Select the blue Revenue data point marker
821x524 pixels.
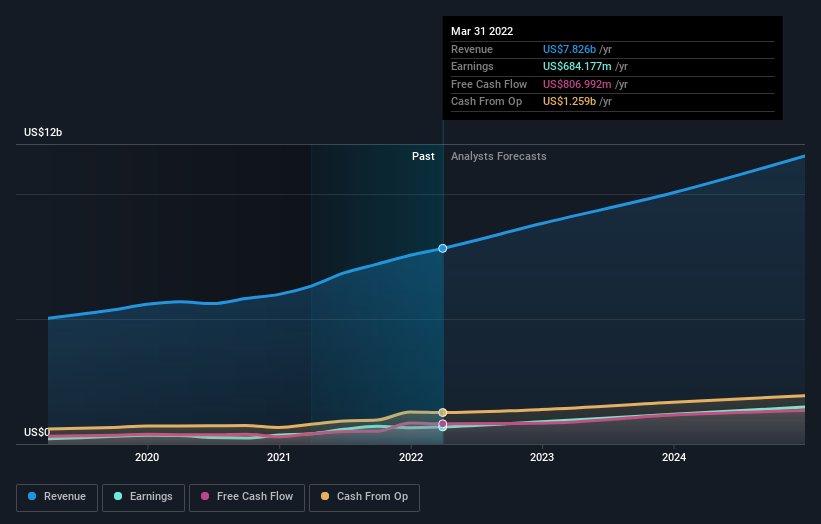[x=442, y=248]
